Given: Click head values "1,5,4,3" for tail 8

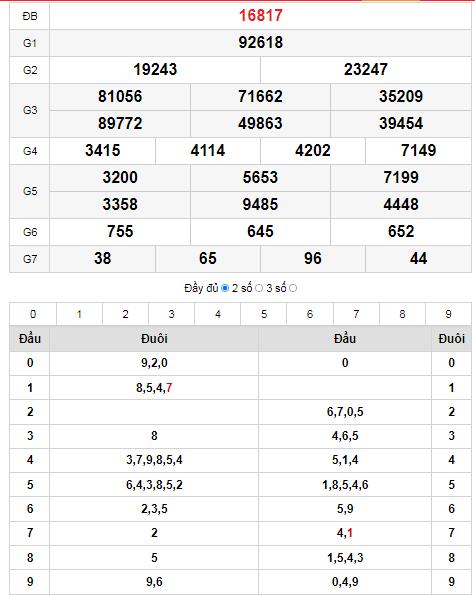Looking at the screenshot, I should point(345,558).
